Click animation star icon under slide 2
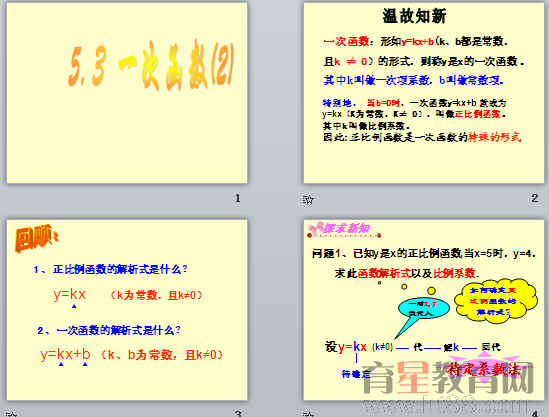 tap(308, 200)
